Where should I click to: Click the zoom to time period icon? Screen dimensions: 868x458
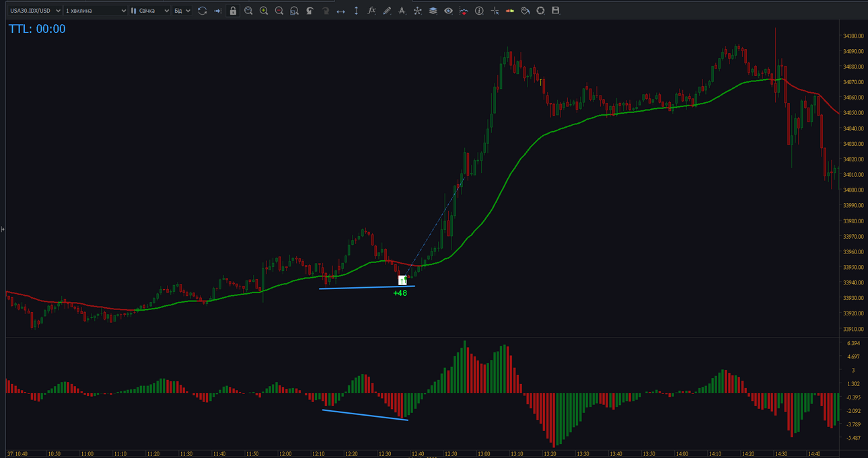coord(248,11)
